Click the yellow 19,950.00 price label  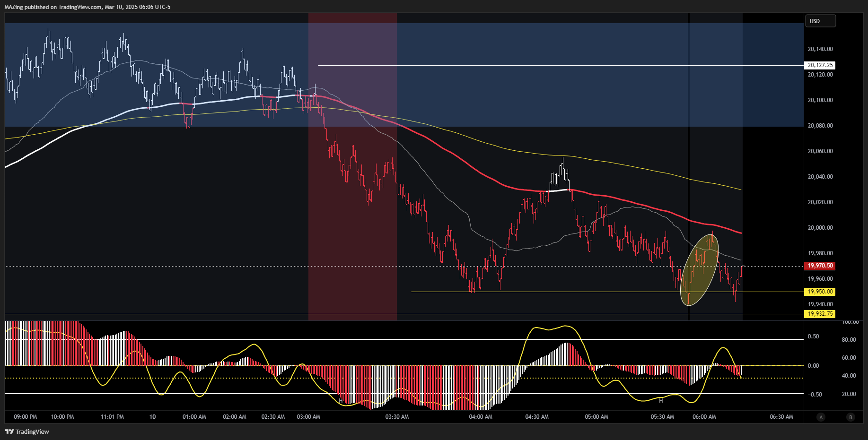(820, 292)
